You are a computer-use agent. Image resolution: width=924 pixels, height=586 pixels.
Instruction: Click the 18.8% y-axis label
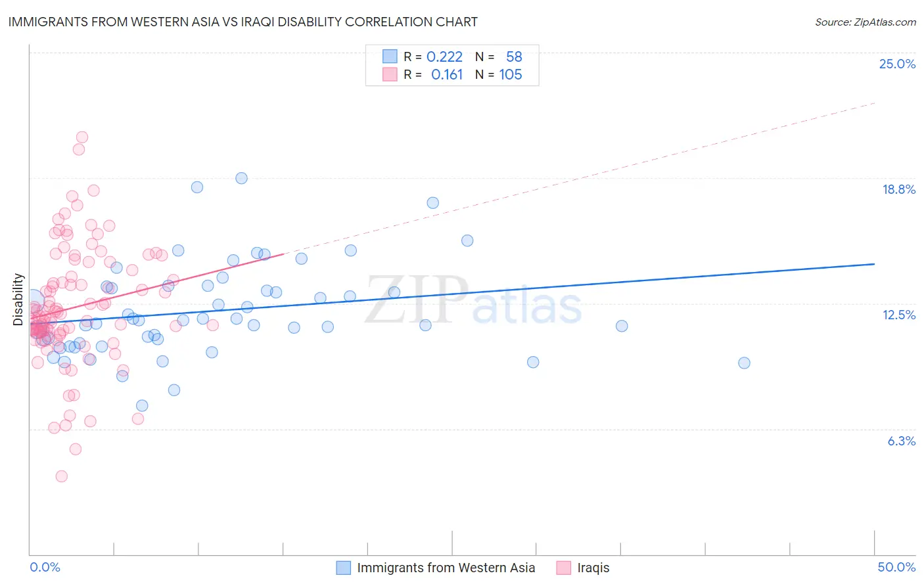point(898,189)
